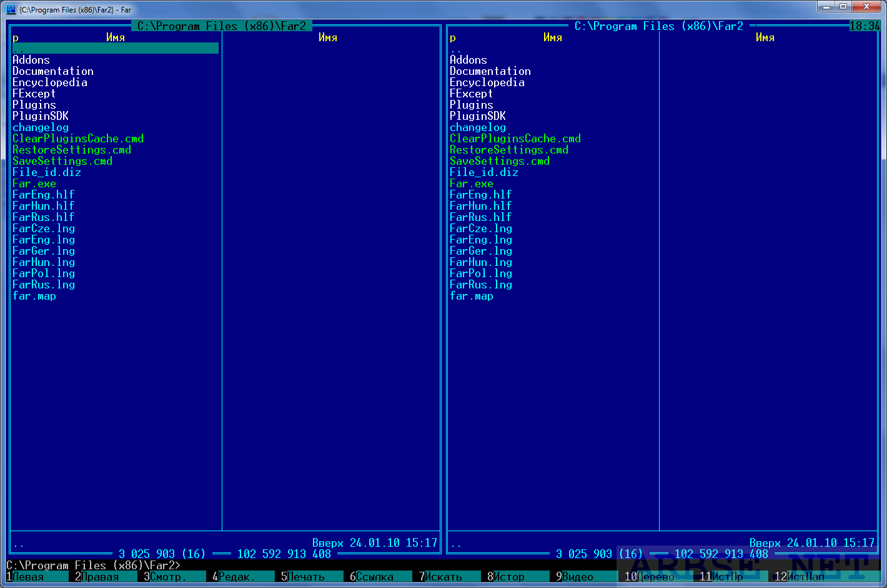Screen dimensions: 887x588
Task: Select Far.exe in right panel
Action: click(x=472, y=184)
